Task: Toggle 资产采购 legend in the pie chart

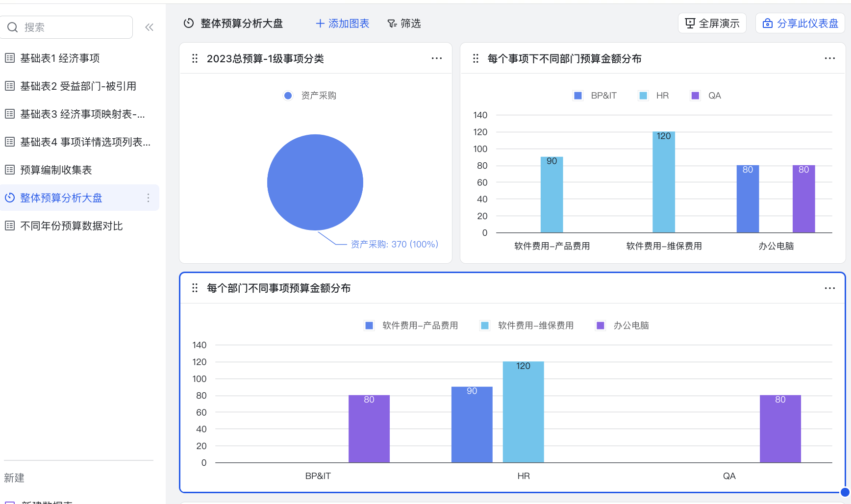Action: point(310,96)
